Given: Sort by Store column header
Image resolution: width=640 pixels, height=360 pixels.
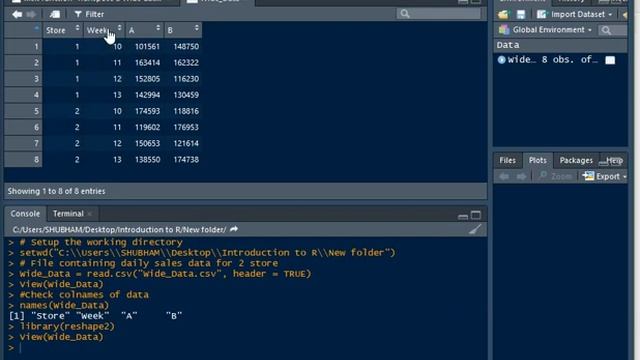Looking at the screenshot, I should tap(63, 30).
